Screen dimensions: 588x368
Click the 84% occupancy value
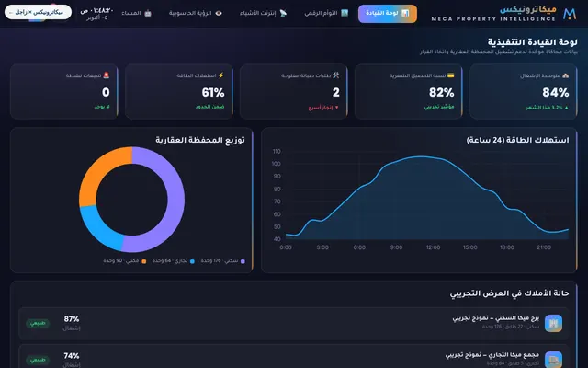[555, 92]
